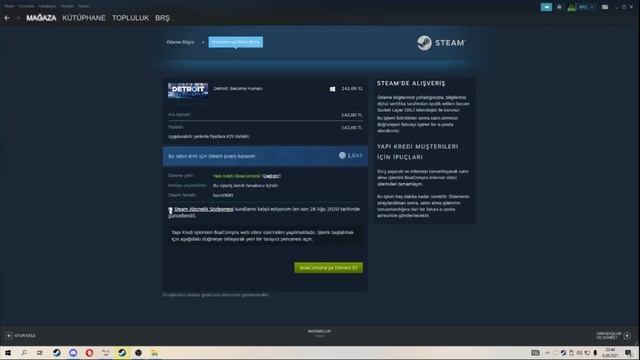
Task: Open the Detroit: Become Human thumbnail
Action: 188,90
